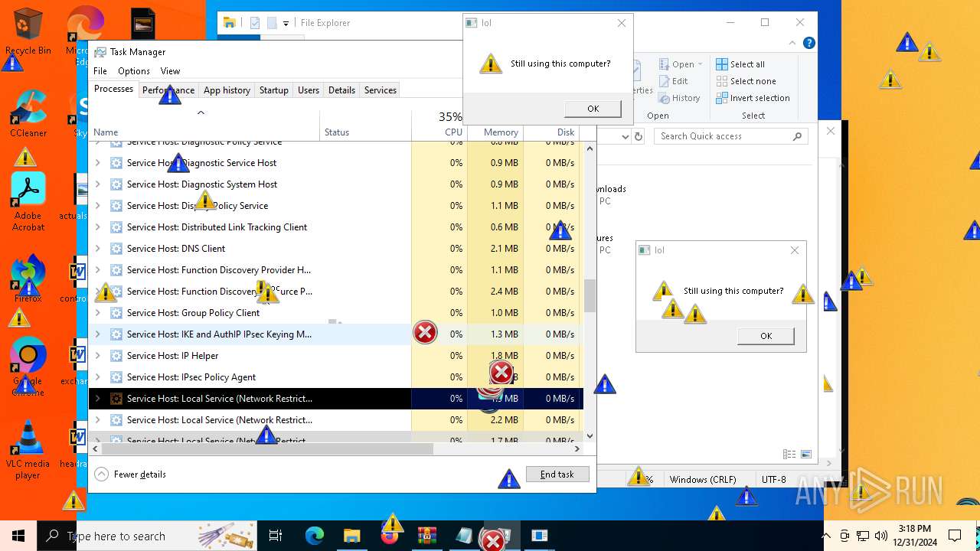The width and height of the screenshot is (980, 551).
Task: Select highlighted Local Service (Network Restrict... row
Action: 336,399
